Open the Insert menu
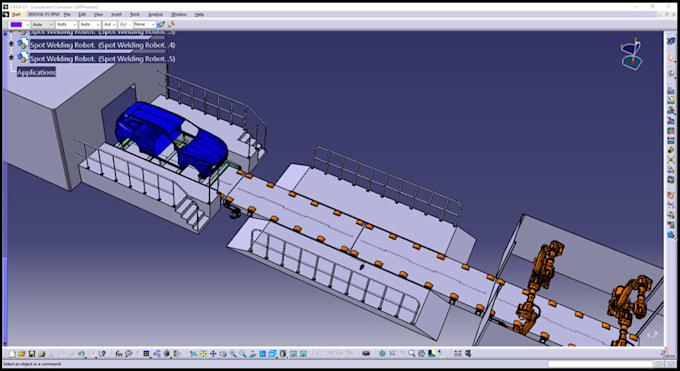The image size is (680, 371). pyautogui.click(x=116, y=14)
